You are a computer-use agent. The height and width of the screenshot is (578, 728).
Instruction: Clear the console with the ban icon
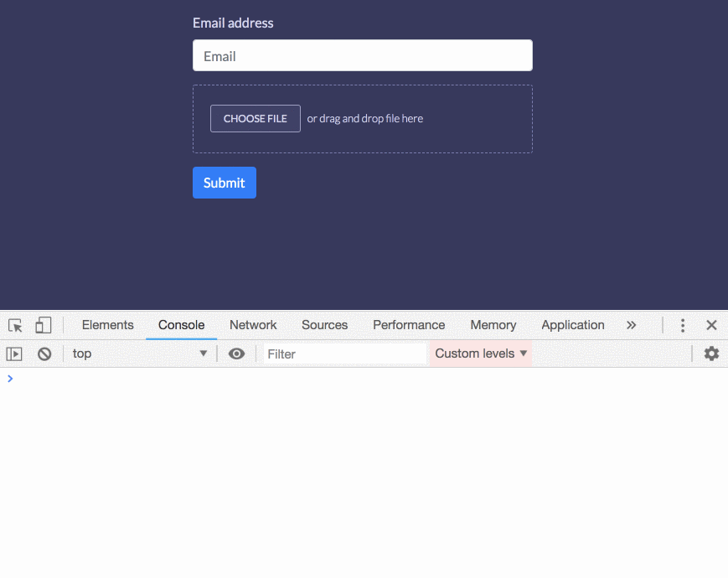[x=44, y=354]
